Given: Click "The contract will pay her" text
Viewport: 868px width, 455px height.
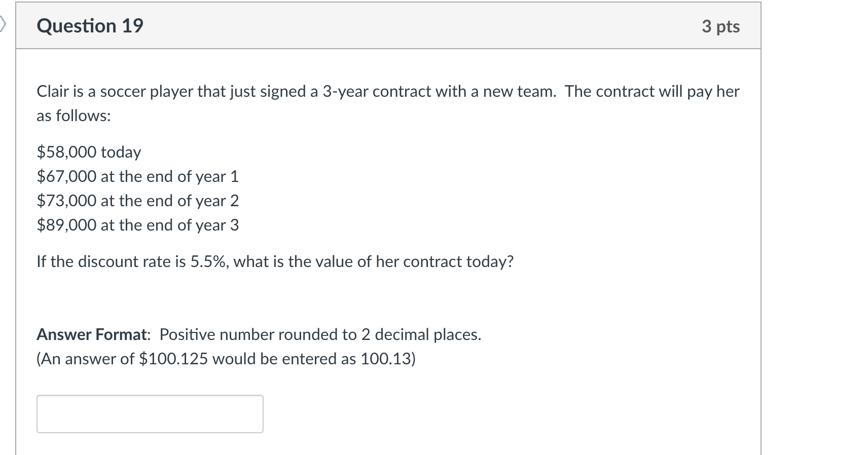Looking at the screenshot, I should [652, 91].
